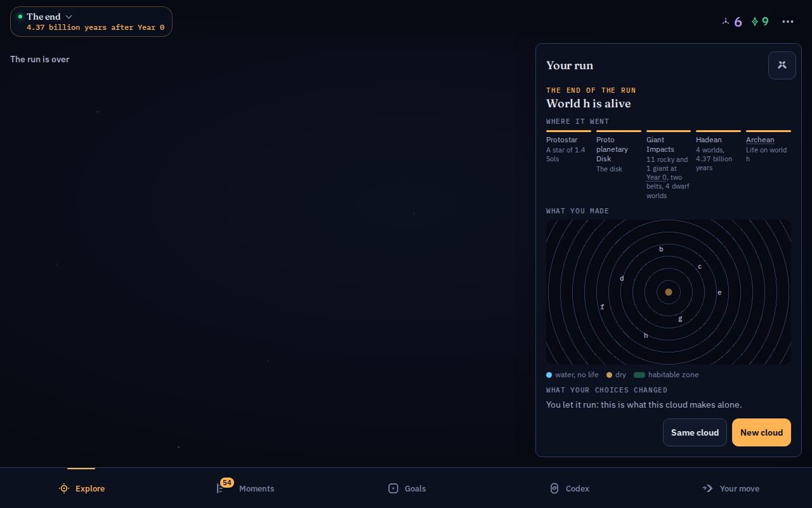
Task: Pick world c in the orbit diagram
Action: 700,267
